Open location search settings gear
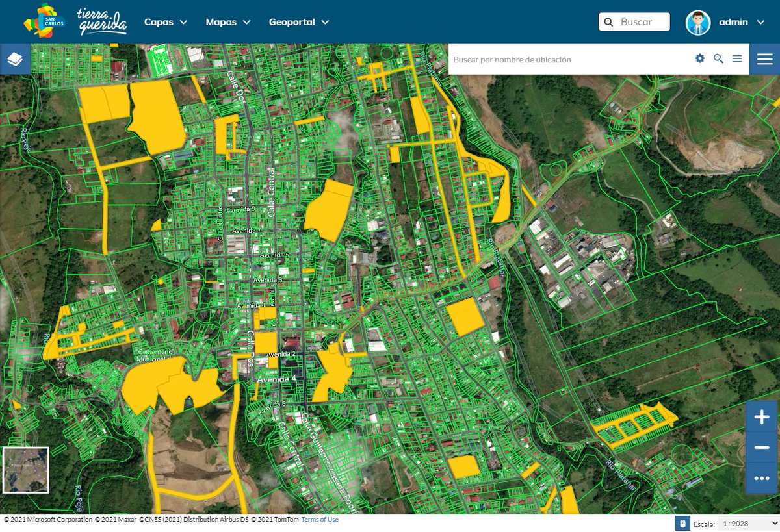This screenshot has height=532, width=780. (700, 58)
